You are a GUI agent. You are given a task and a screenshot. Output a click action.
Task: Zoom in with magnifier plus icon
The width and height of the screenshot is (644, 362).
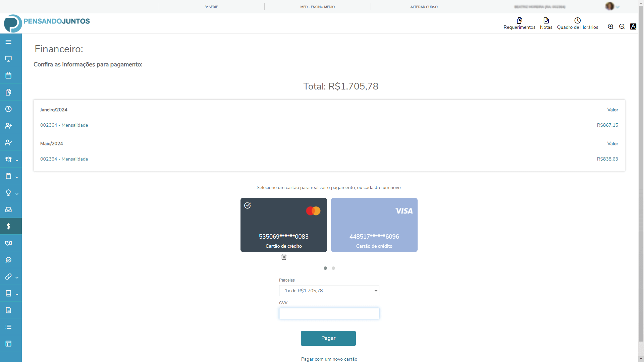tap(611, 27)
